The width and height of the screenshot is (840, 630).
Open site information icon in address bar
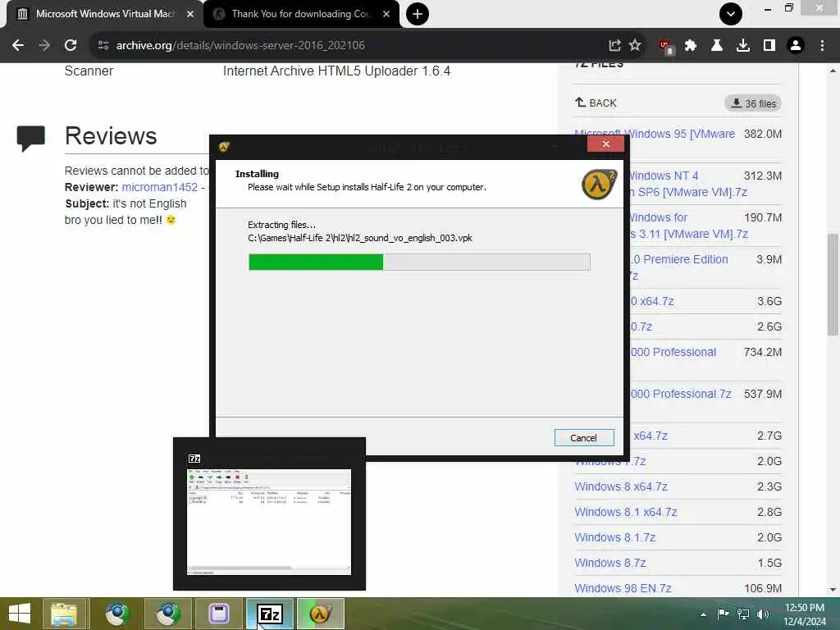(103, 46)
